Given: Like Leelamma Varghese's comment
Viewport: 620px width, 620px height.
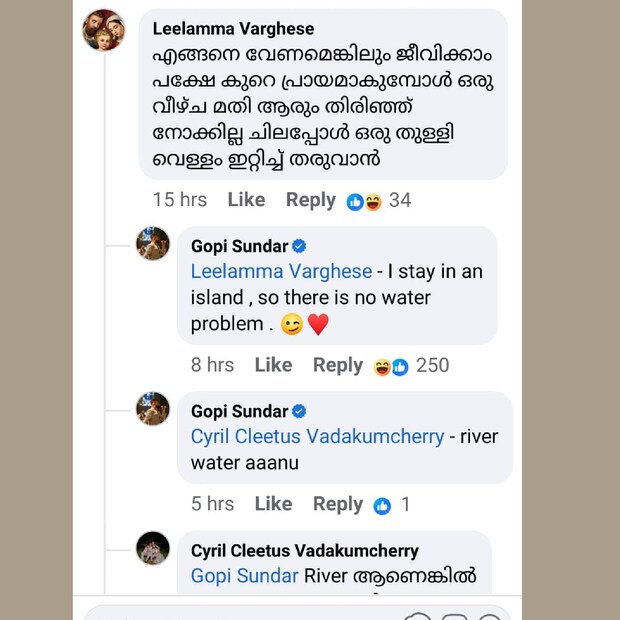Looking at the screenshot, I should 246,200.
